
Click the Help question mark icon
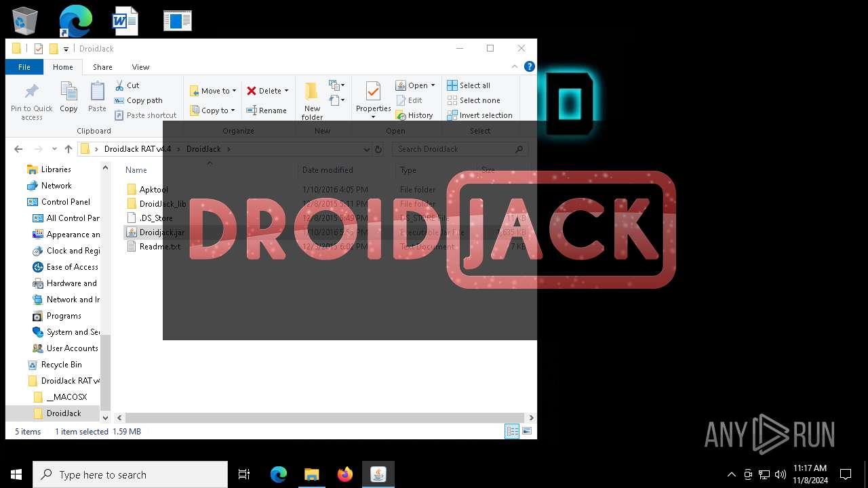pyautogui.click(x=530, y=66)
